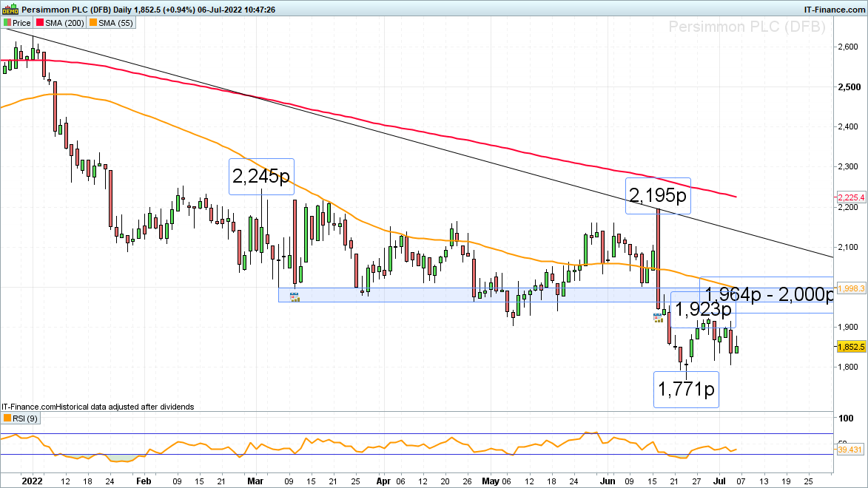
Task: Click the red SMA (200) legend swatch
Action: click(x=40, y=23)
